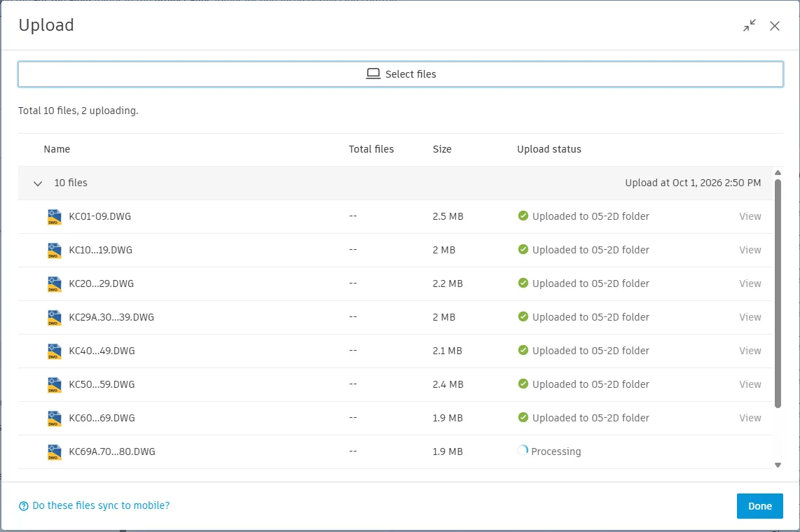The image size is (800, 532).
Task: Click the Total files column header
Action: 371,149
